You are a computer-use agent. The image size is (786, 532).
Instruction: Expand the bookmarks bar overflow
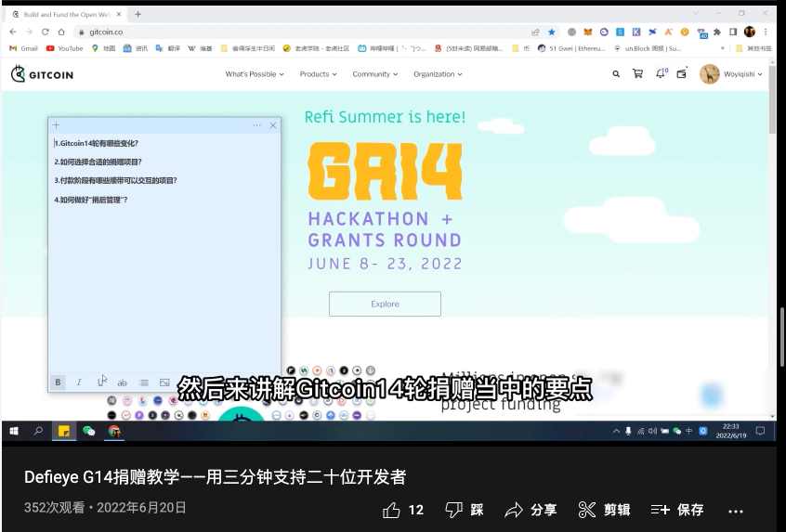point(722,48)
